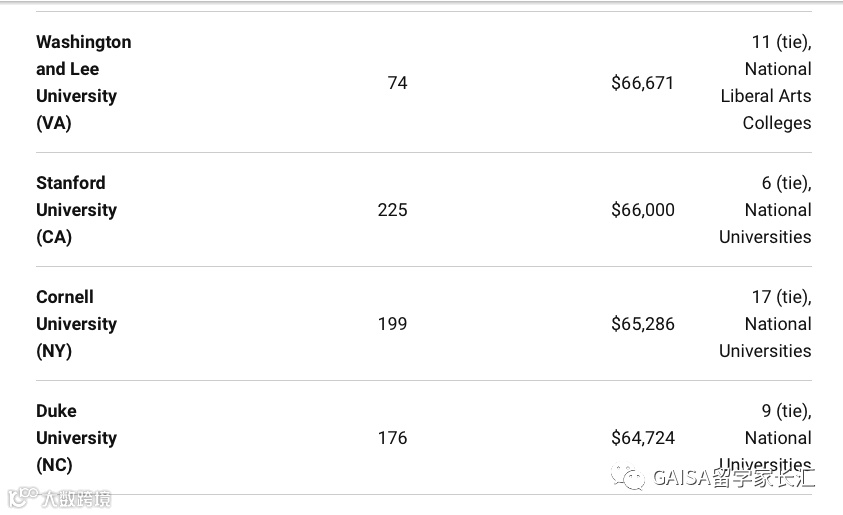Open the Washington and Lee University entry
This screenshot has height=515, width=843.
click(x=84, y=83)
